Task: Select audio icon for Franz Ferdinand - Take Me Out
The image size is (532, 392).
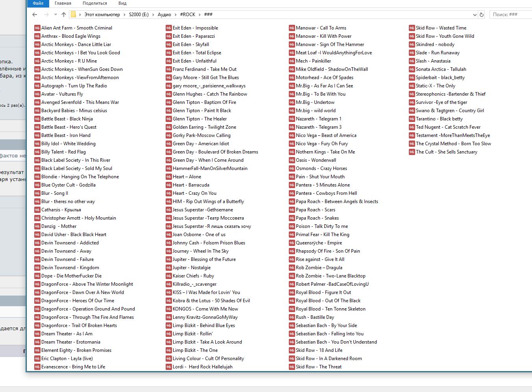Action: coord(169,69)
